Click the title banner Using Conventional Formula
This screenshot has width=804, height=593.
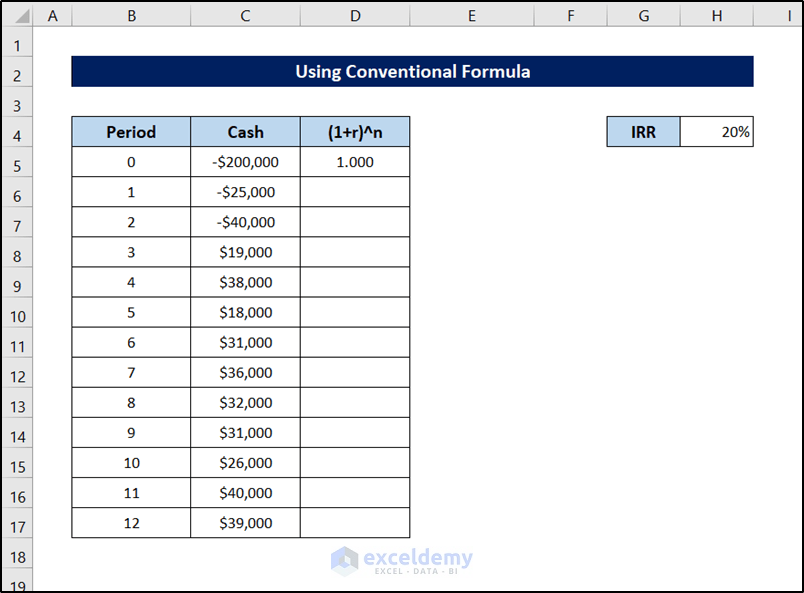[x=412, y=72]
